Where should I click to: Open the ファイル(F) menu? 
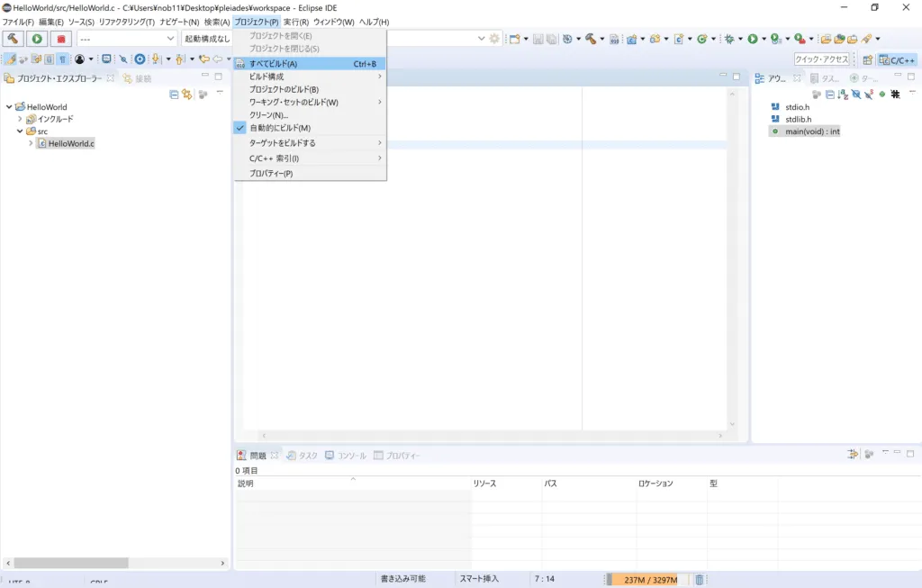18,22
